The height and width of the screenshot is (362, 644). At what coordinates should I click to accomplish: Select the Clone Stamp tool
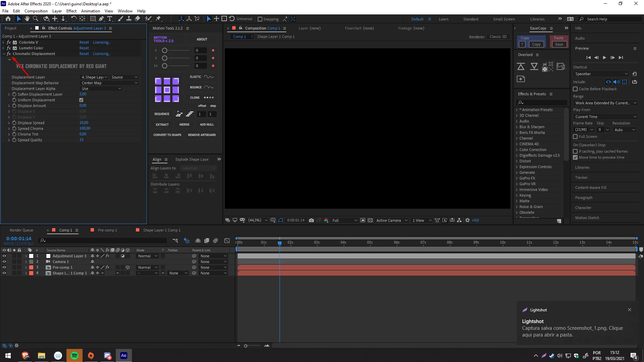pyautogui.click(x=129, y=19)
